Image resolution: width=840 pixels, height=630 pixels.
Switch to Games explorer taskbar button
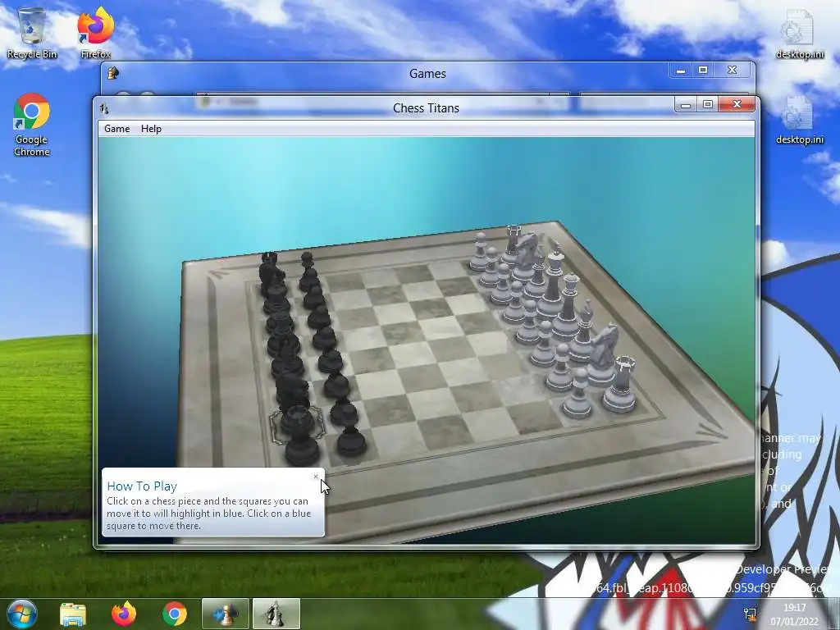coord(225,614)
